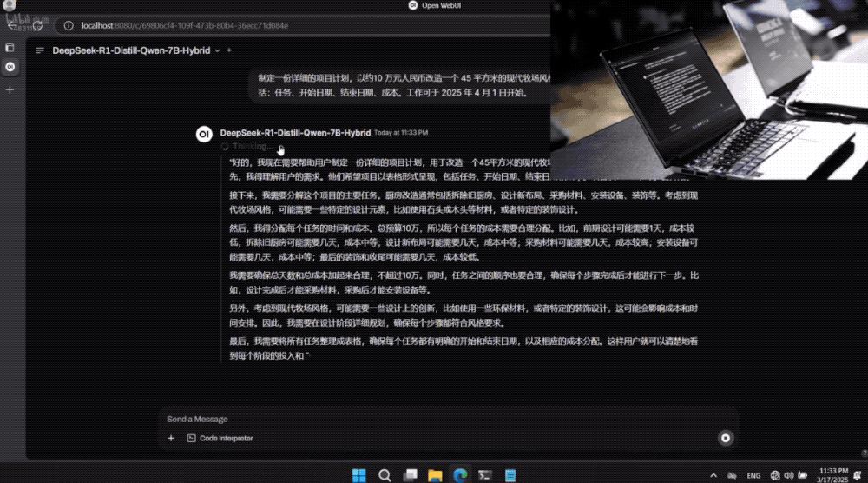
Task: Expand the Thinking... reasoning section
Action: coord(252,147)
